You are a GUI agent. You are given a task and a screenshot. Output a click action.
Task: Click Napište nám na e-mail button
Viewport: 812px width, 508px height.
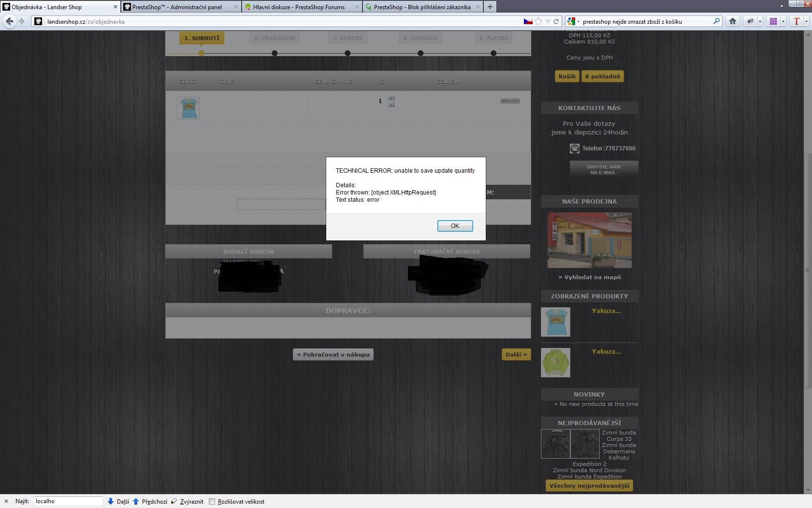click(604, 169)
